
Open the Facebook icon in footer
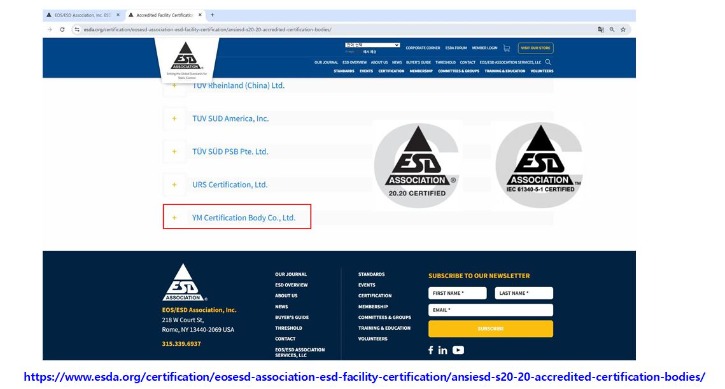(430, 350)
